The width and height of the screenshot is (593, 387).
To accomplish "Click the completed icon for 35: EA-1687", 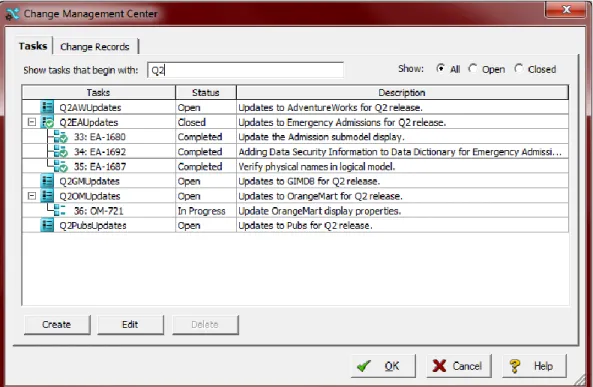I will [60, 166].
